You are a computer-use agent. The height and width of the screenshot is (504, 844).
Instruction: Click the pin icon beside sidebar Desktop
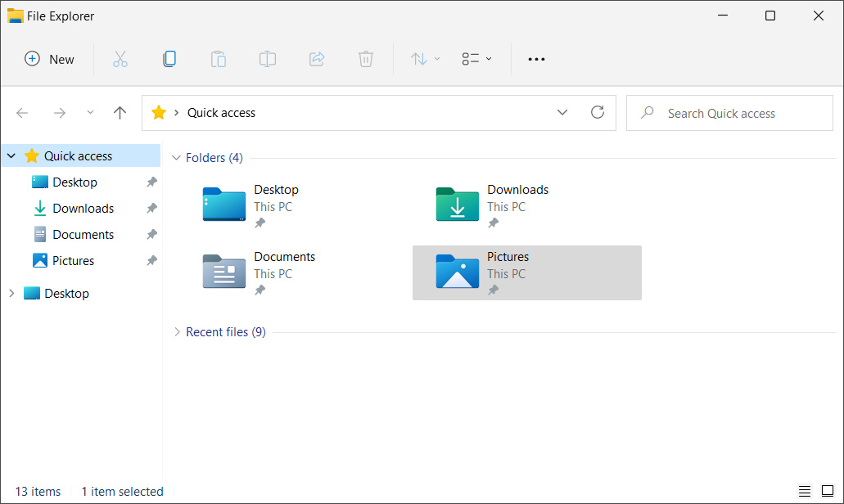151,182
